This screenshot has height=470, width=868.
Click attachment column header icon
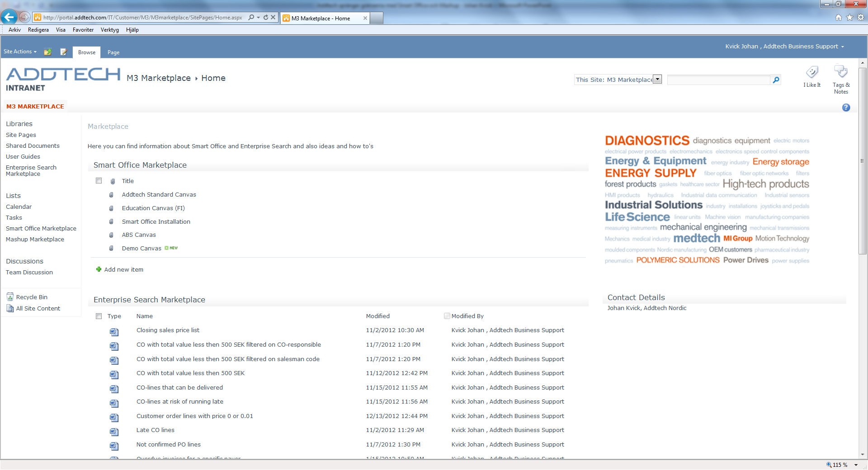[113, 181]
